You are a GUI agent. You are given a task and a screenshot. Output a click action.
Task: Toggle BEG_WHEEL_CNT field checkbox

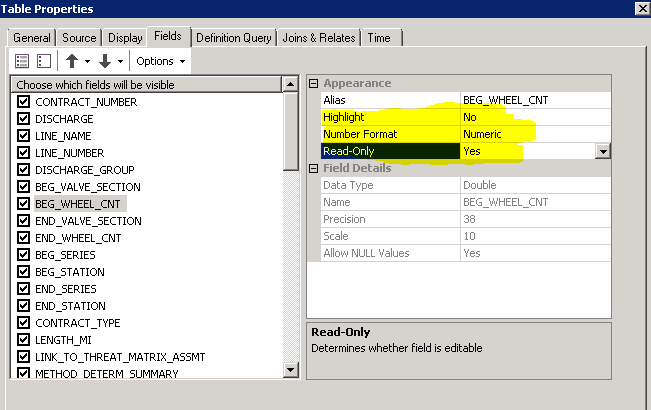(24, 204)
